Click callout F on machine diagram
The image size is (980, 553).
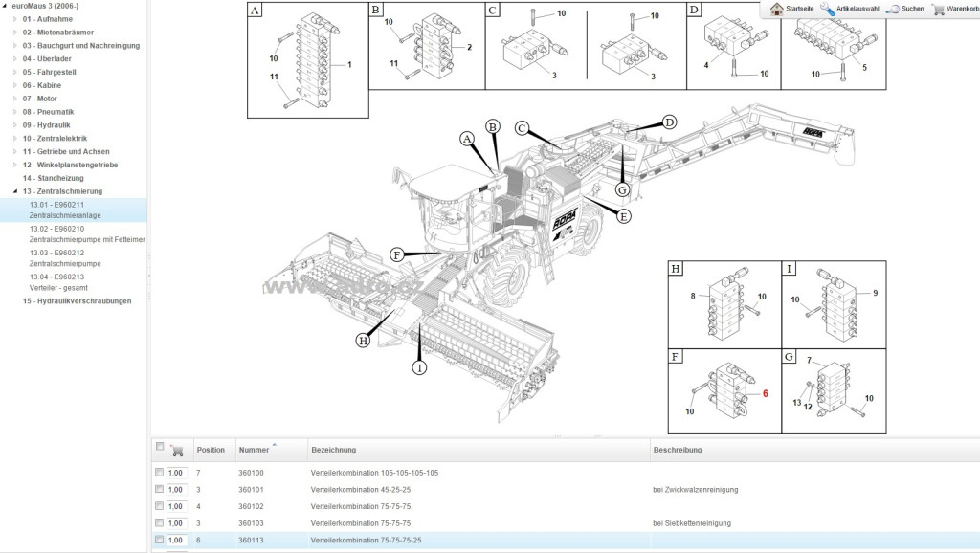pyautogui.click(x=396, y=254)
